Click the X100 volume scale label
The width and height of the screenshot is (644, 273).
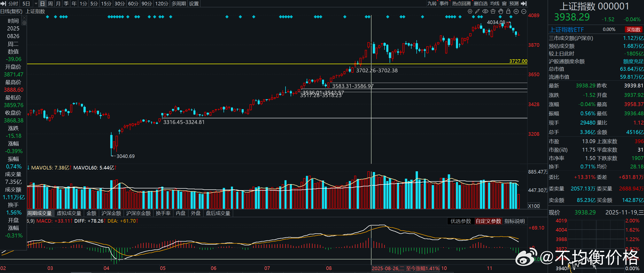[534, 206]
